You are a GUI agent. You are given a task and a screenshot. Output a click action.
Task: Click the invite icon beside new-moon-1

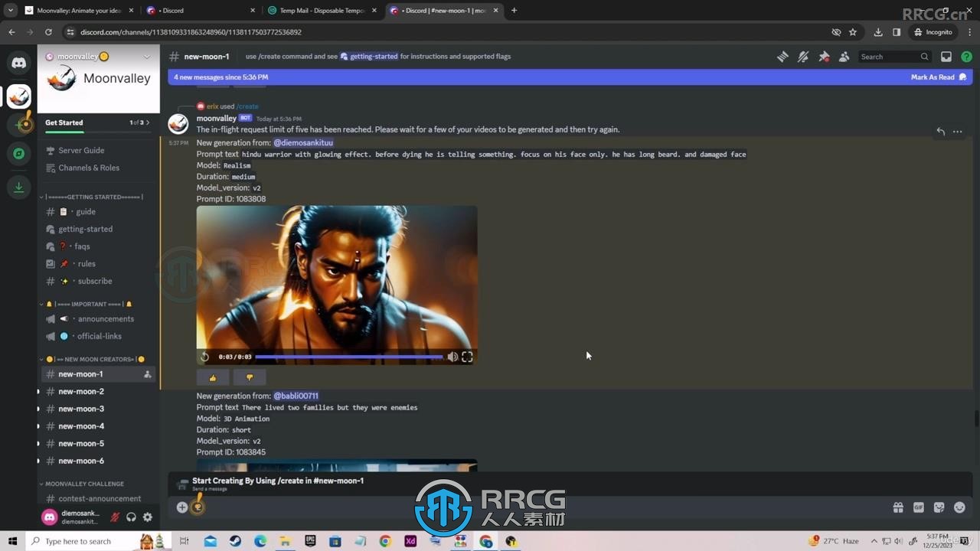[x=147, y=374]
